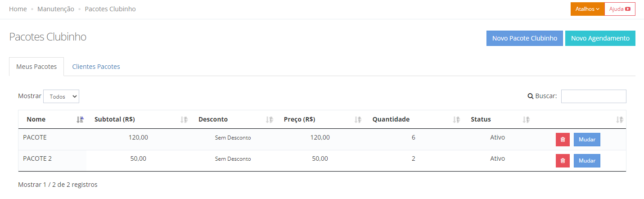The image size is (644, 199).
Task: Sort by Subtotal (R$) column icon
Action: pos(184,120)
